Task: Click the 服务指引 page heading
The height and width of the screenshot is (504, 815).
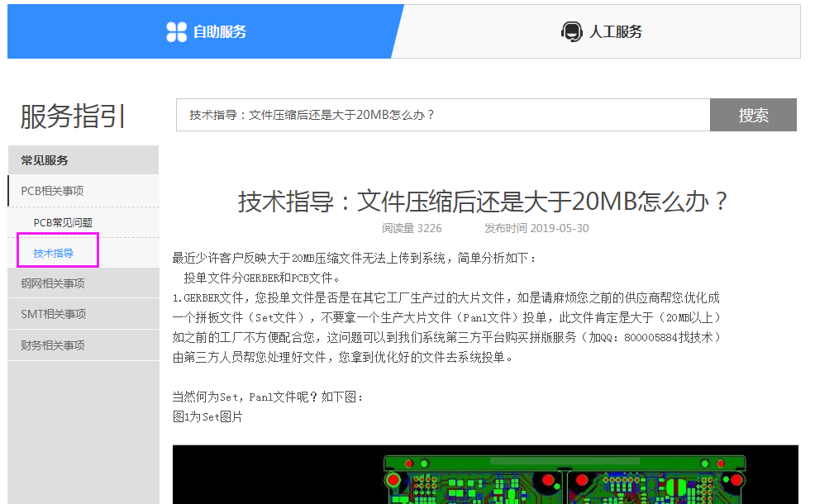Action: (73, 116)
